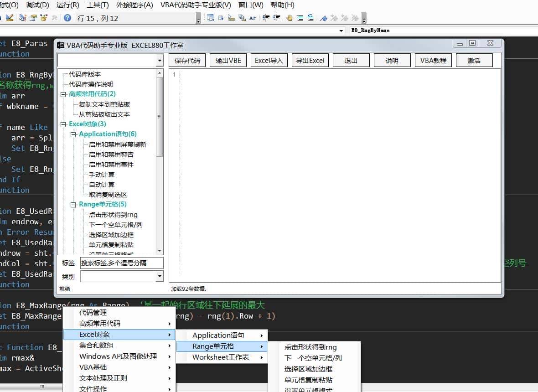
Task: Select the 手动计算 tree item
Action: pos(102,175)
